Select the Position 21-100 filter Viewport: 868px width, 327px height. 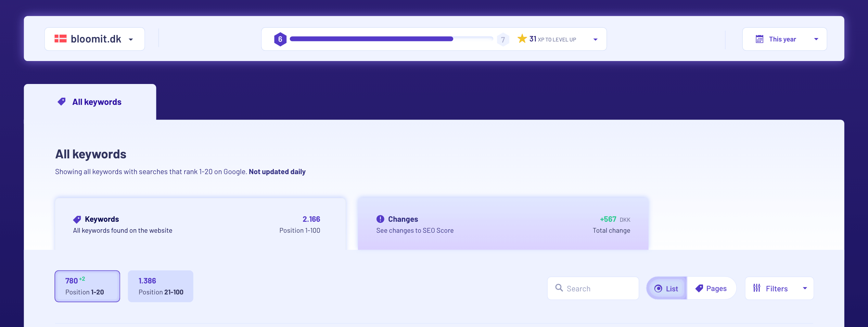161,286
